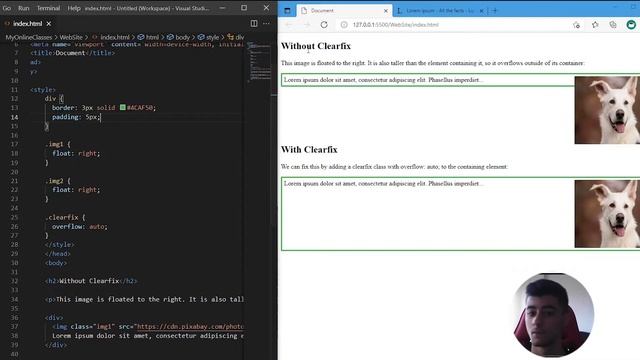The width and height of the screenshot is (640, 360).
Task: Minimize the VS Code window
Action: click(222, 8)
